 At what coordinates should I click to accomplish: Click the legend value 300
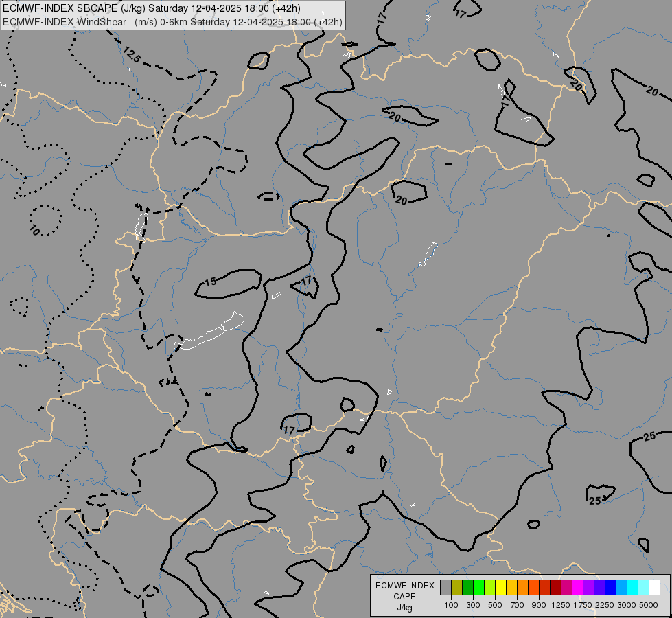click(x=473, y=605)
